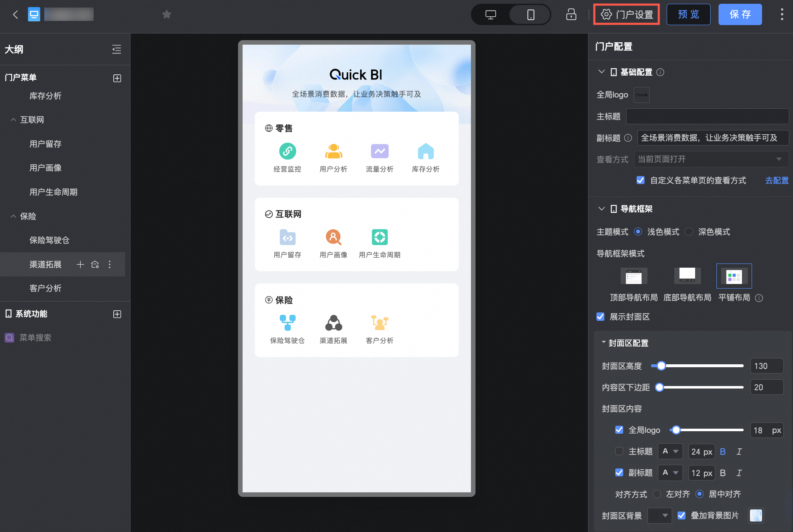
Task: Open 封面区背景 color dropdown
Action: click(x=660, y=516)
